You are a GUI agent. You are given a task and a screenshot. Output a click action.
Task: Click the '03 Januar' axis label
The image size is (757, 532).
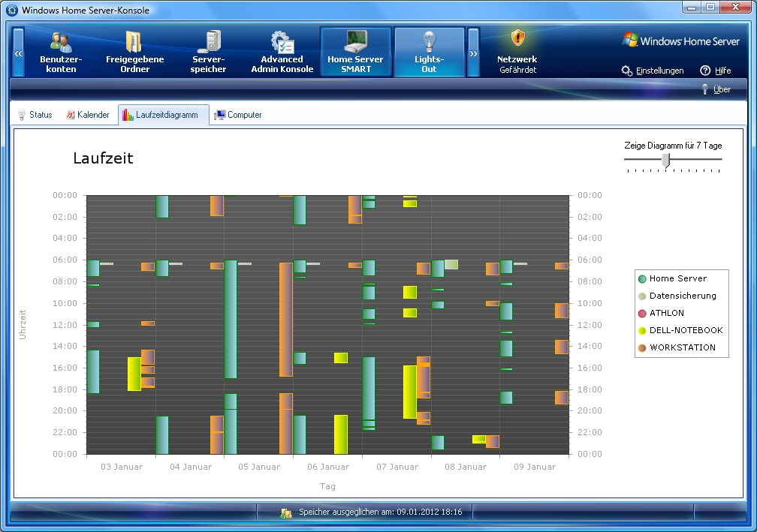click(122, 467)
